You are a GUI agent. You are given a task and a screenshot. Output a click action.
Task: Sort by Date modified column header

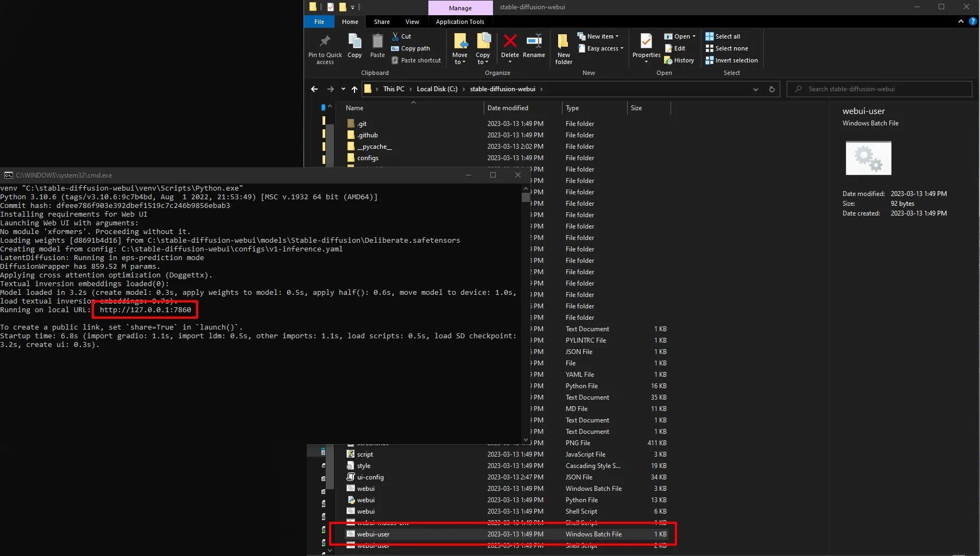pyautogui.click(x=523, y=108)
